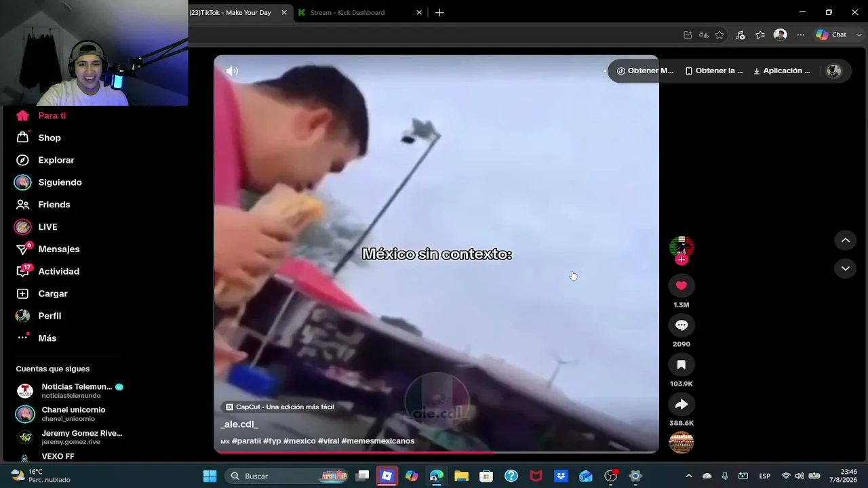The image size is (868, 488).
Task: Open the #mexico hashtag
Action: point(300,441)
